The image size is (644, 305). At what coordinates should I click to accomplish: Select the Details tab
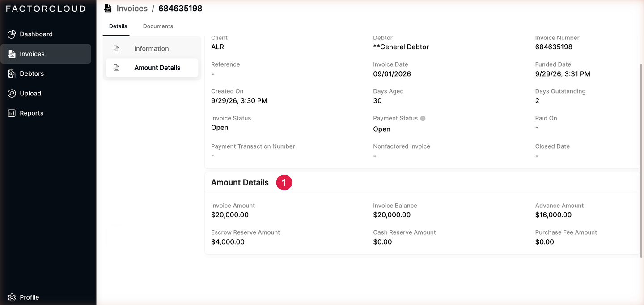pos(118,26)
